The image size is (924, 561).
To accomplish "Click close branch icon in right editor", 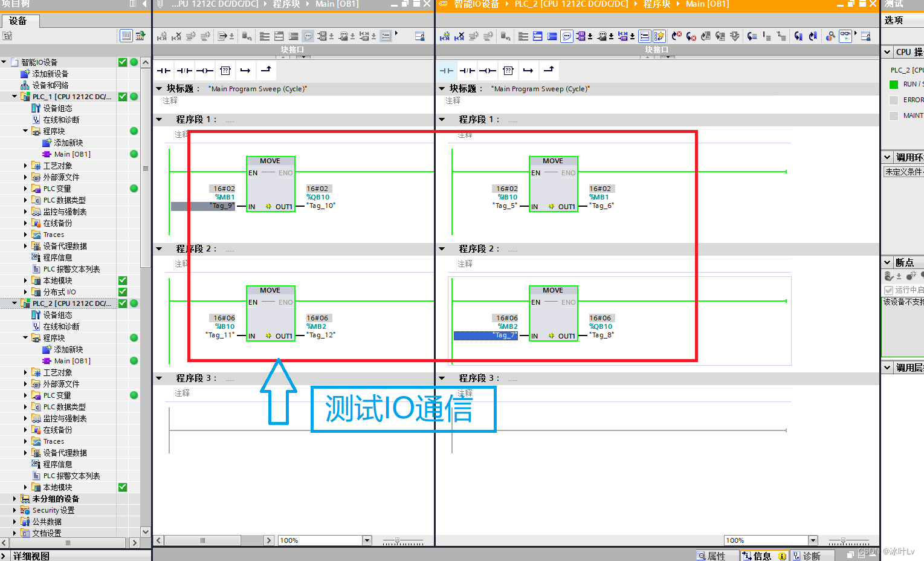I will pos(549,70).
